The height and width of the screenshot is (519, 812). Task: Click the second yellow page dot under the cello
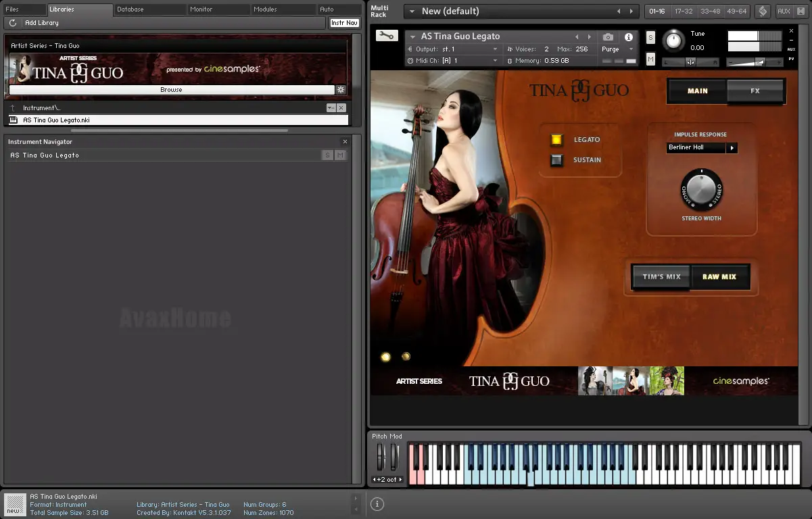pyautogui.click(x=406, y=356)
